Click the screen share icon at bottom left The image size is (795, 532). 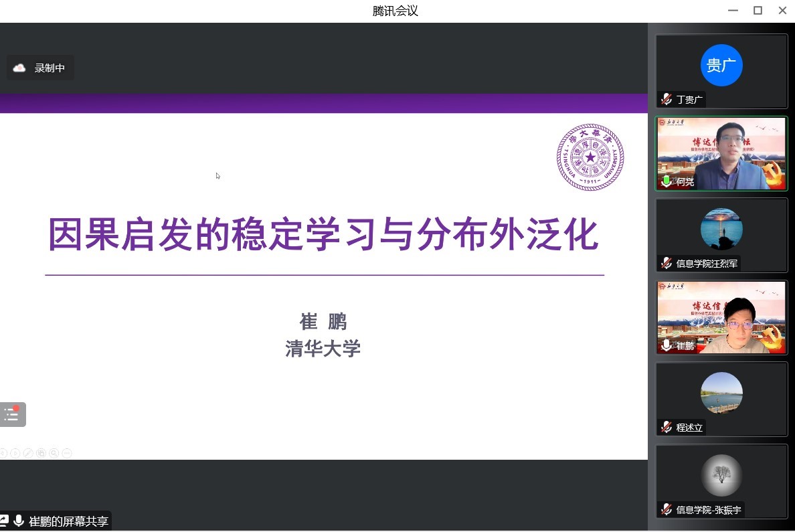(4, 521)
